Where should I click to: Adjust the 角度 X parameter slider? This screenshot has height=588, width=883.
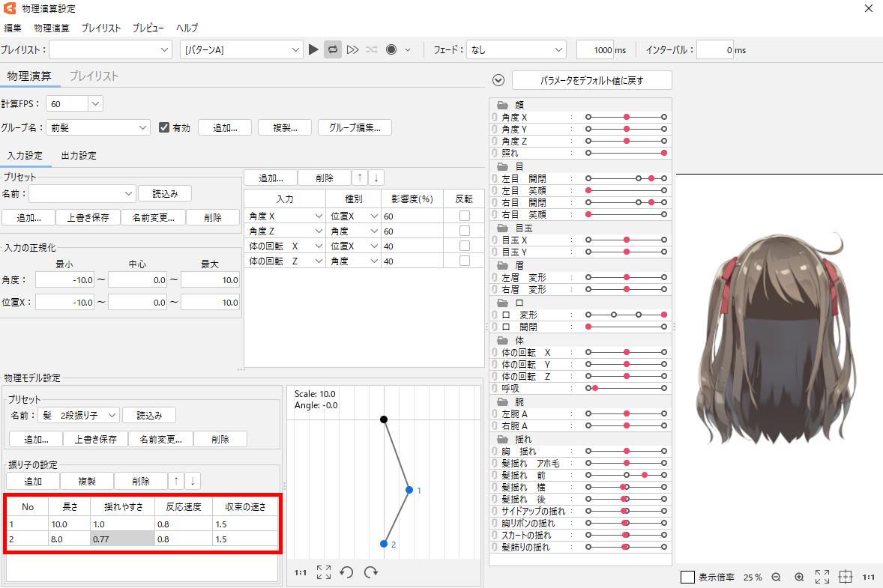626,117
